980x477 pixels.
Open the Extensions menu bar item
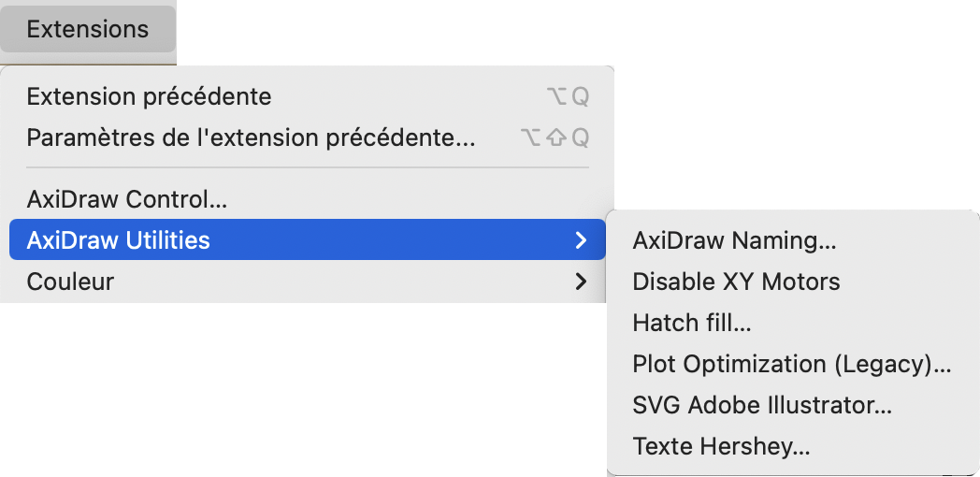(87, 29)
